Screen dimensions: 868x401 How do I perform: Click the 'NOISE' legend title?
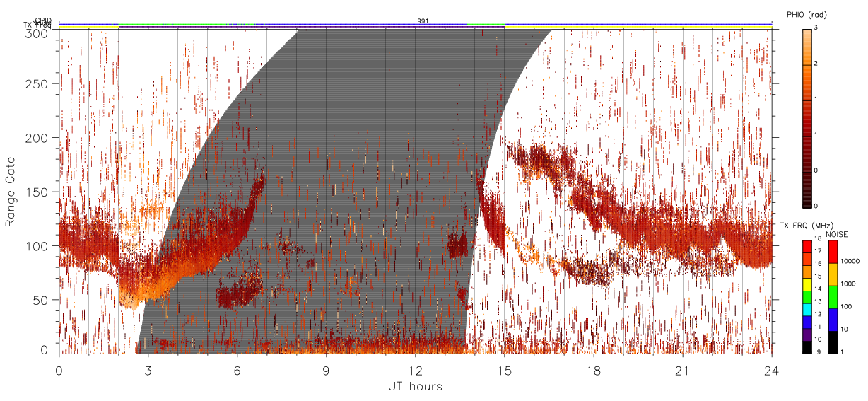(837, 234)
